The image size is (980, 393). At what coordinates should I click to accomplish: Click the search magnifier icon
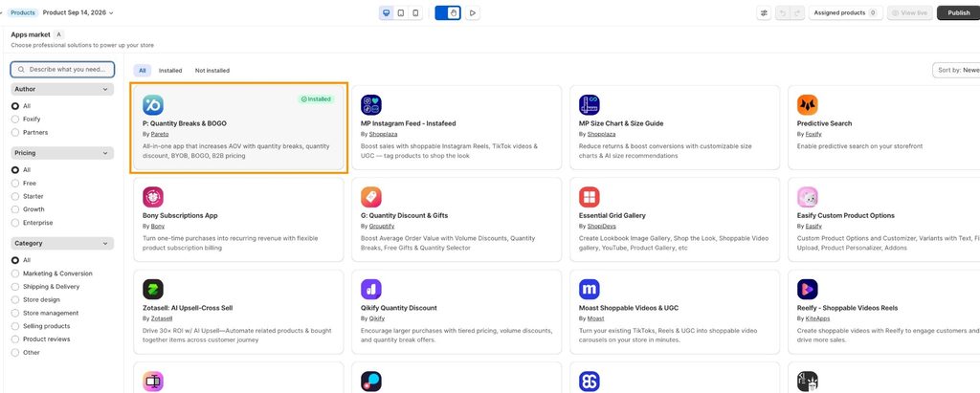tap(21, 70)
